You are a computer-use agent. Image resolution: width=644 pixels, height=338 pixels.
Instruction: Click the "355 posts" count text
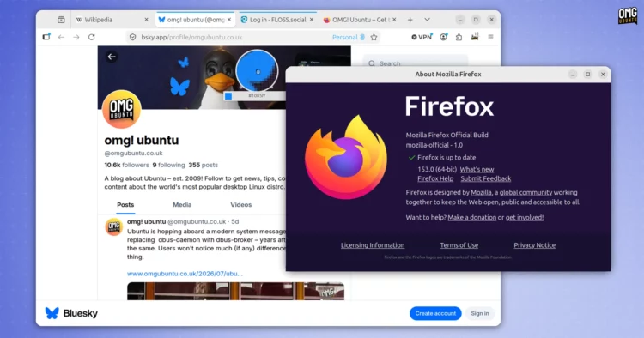click(204, 165)
